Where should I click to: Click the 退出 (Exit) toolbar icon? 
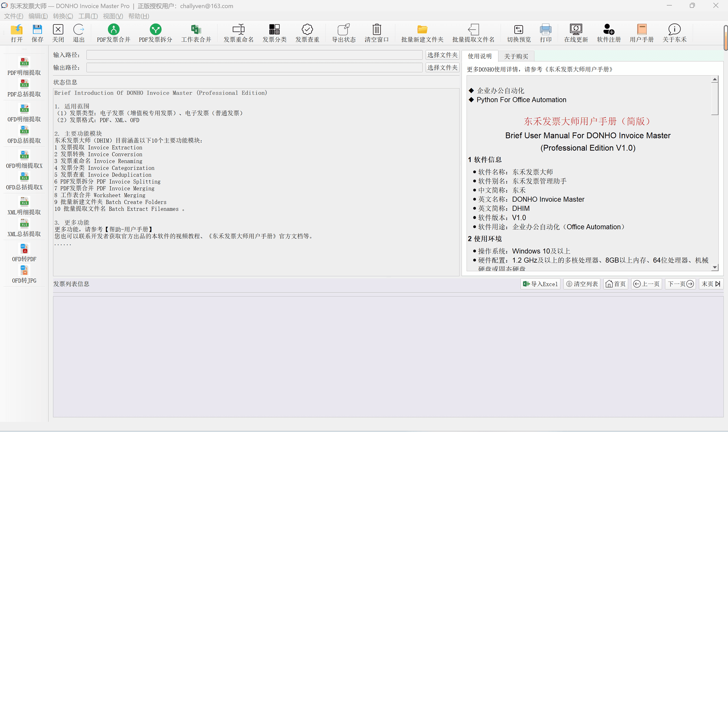point(79,33)
